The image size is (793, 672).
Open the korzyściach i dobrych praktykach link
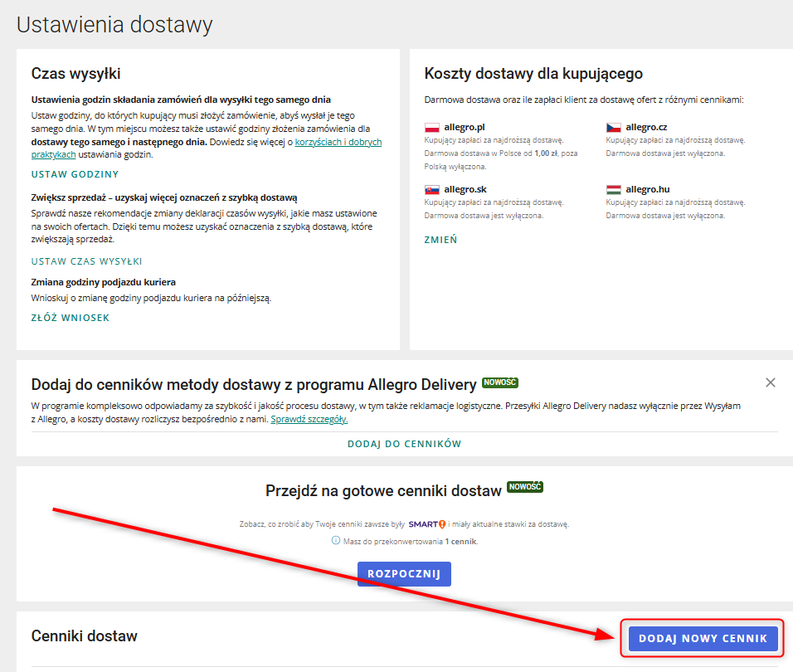pyautogui.click(x=338, y=142)
